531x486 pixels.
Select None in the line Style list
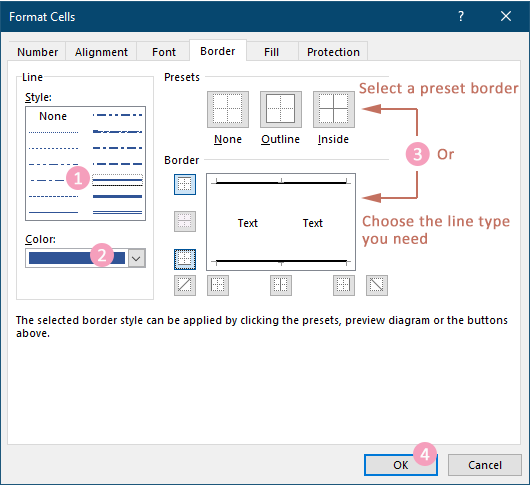click(x=53, y=116)
